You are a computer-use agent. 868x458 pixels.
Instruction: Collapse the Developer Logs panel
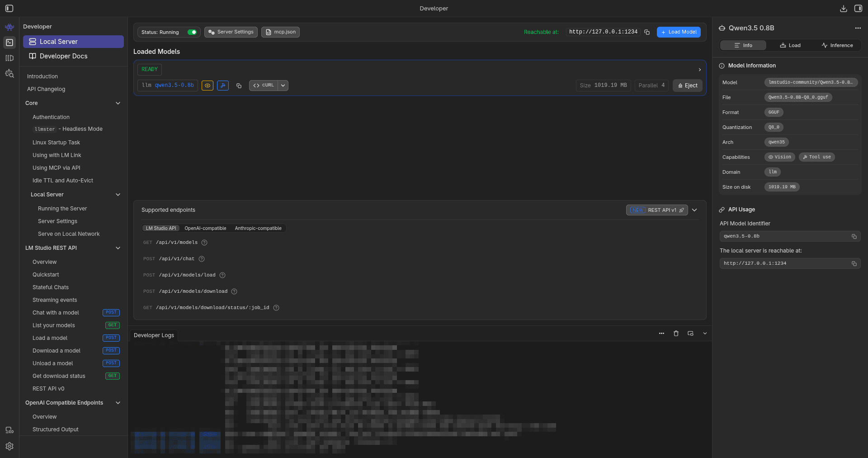705,334
